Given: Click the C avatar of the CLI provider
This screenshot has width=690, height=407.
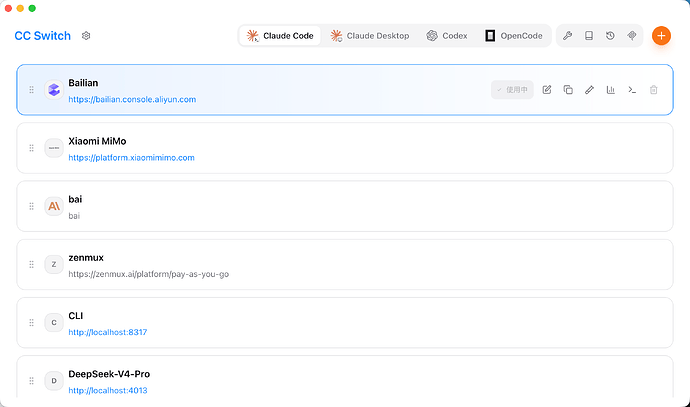Looking at the screenshot, I should (54, 323).
